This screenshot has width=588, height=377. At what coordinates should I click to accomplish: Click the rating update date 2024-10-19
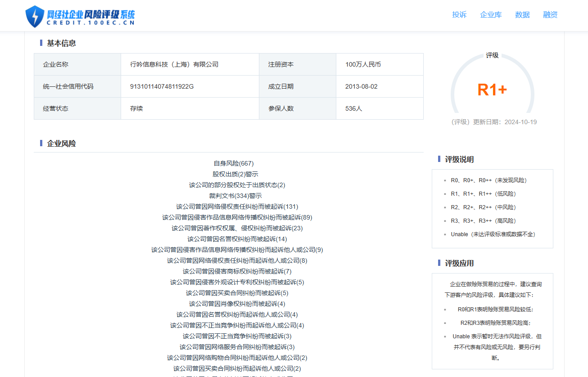520,122
